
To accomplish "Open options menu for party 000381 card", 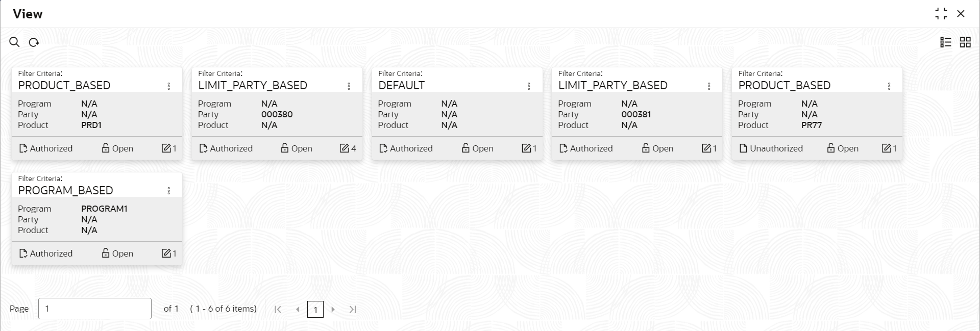I will pyautogui.click(x=709, y=86).
